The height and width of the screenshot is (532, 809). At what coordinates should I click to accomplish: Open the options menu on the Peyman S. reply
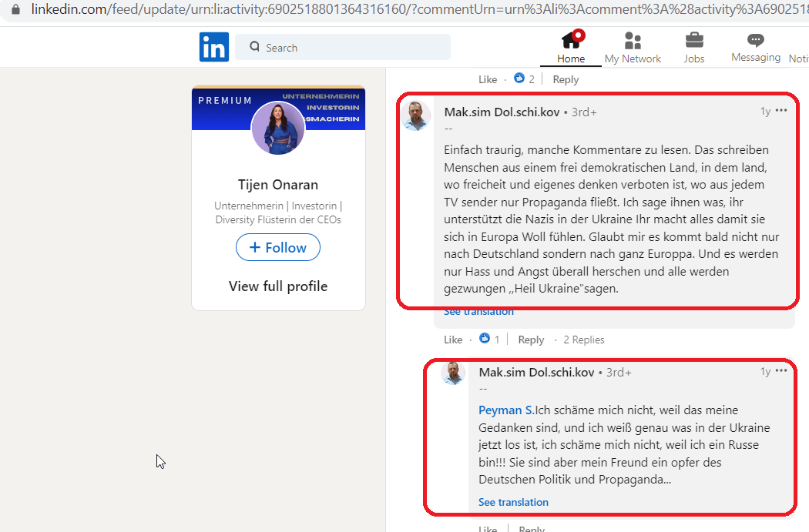pos(781,370)
